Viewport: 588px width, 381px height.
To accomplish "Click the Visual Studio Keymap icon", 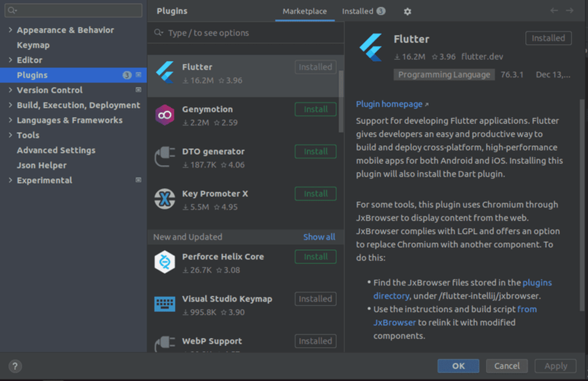I will [165, 304].
